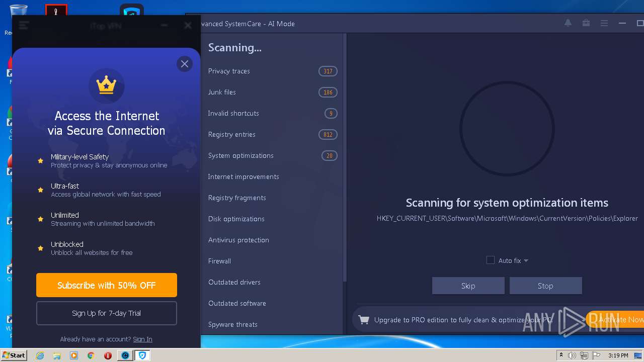Screen dimensions: 644x362
Task: Click "Scanning for system optimization items" text
Action: [507, 203]
